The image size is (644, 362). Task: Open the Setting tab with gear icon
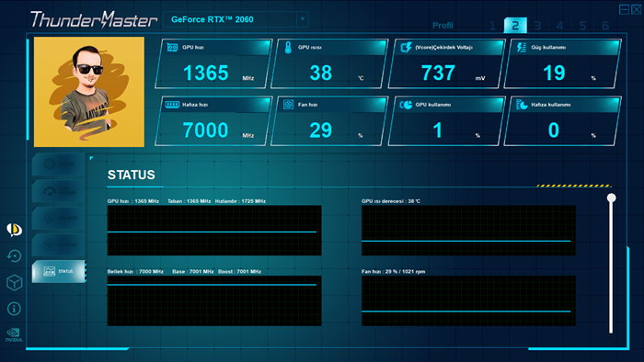point(59,164)
